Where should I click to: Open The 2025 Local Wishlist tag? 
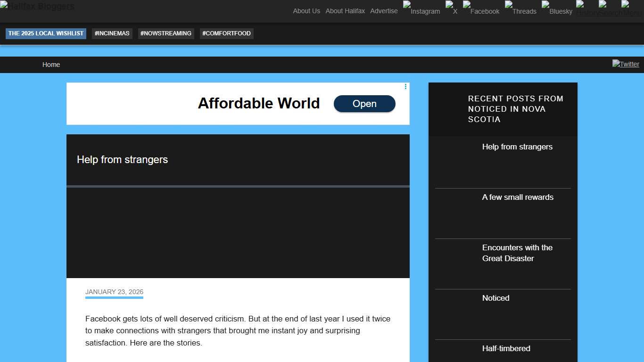pyautogui.click(x=46, y=33)
